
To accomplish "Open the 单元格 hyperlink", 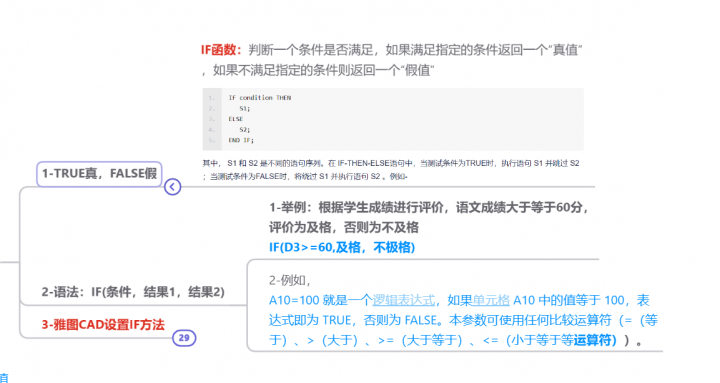I will [491, 300].
